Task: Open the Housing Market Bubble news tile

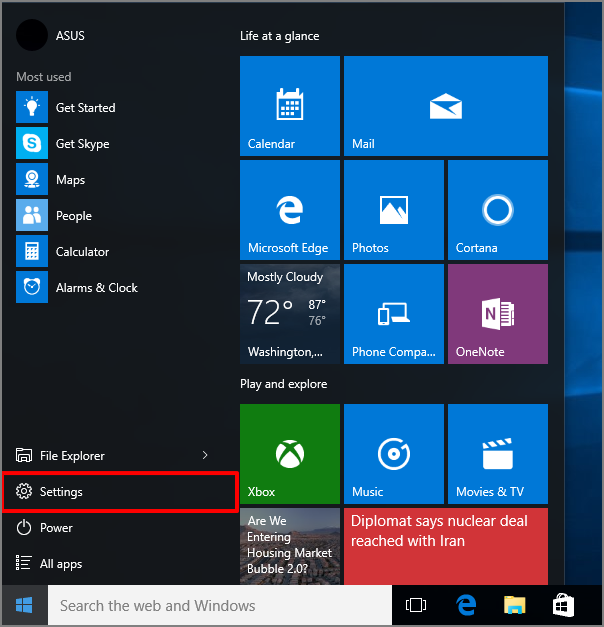Action: [290, 546]
